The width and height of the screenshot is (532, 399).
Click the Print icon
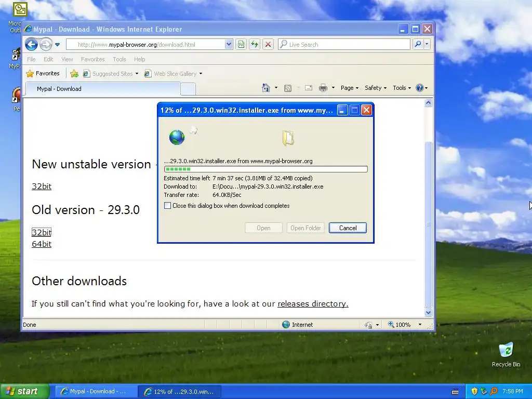pyautogui.click(x=323, y=88)
